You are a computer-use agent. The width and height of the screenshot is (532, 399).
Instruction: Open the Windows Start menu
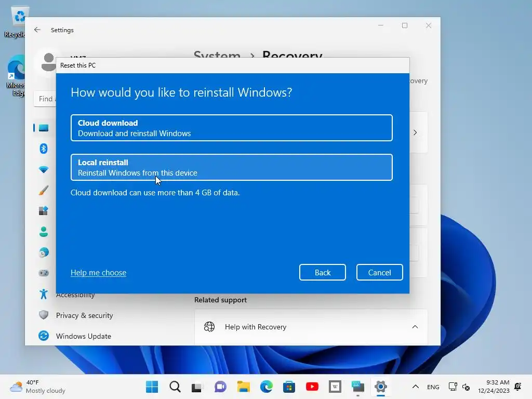click(x=152, y=387)
